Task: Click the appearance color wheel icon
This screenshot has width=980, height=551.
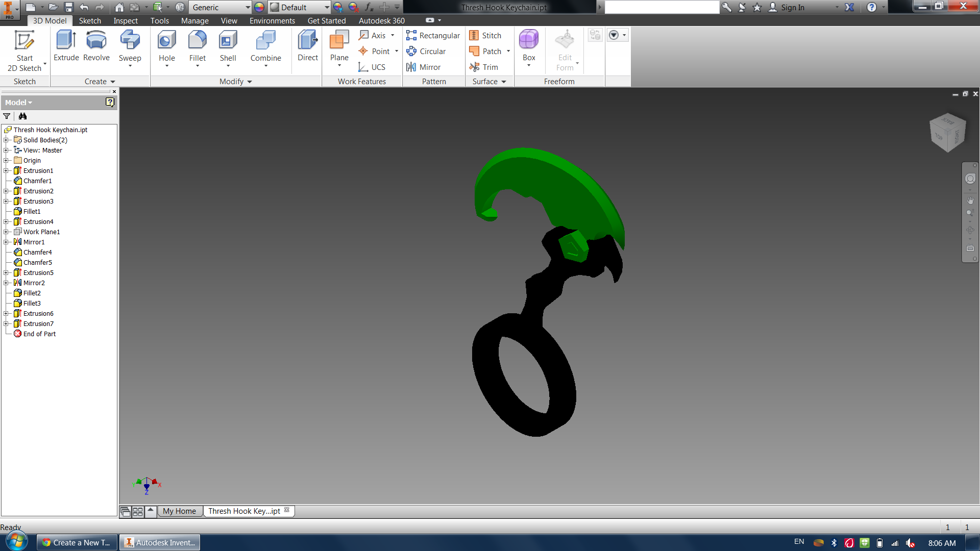Action: click(x=259, y=7)
